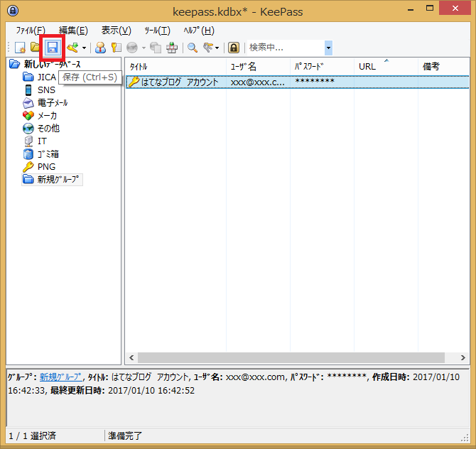Select the ゴミ箱 recycle bin group

tap(48, 154)
